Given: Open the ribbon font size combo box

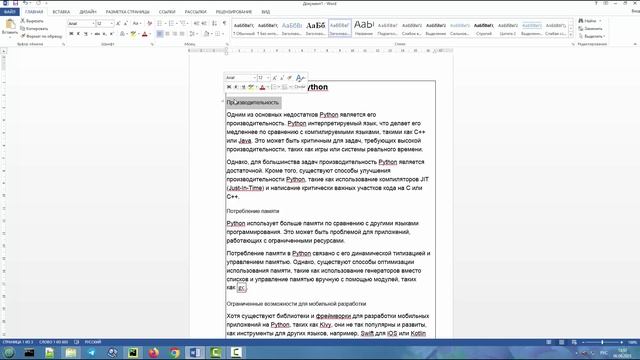Looking at the screenshot, I should pos(104,24).
